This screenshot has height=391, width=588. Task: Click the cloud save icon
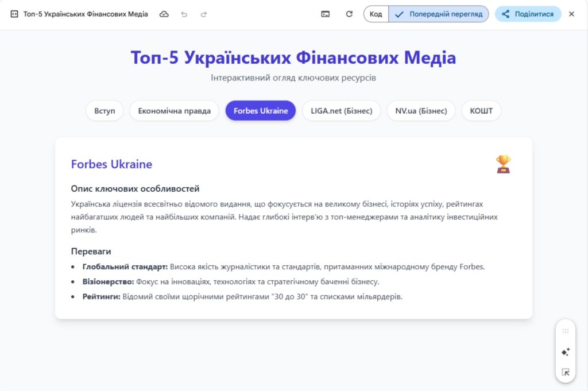pos(164,13)
